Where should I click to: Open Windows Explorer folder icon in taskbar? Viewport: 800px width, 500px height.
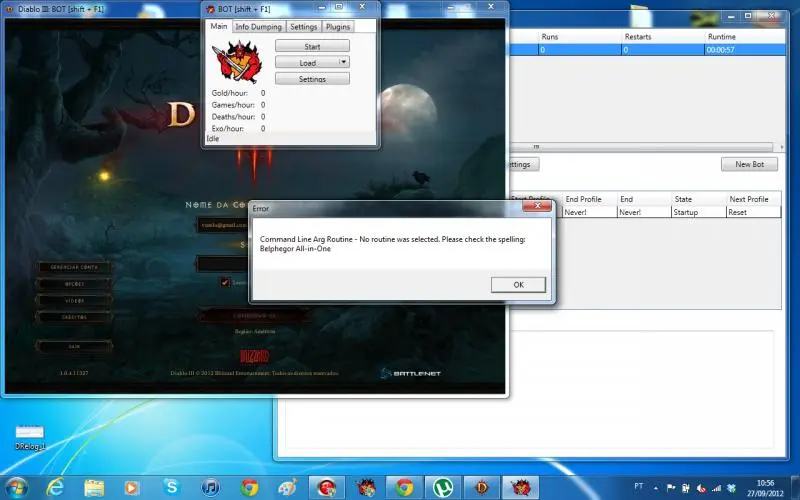coord(95,487)
